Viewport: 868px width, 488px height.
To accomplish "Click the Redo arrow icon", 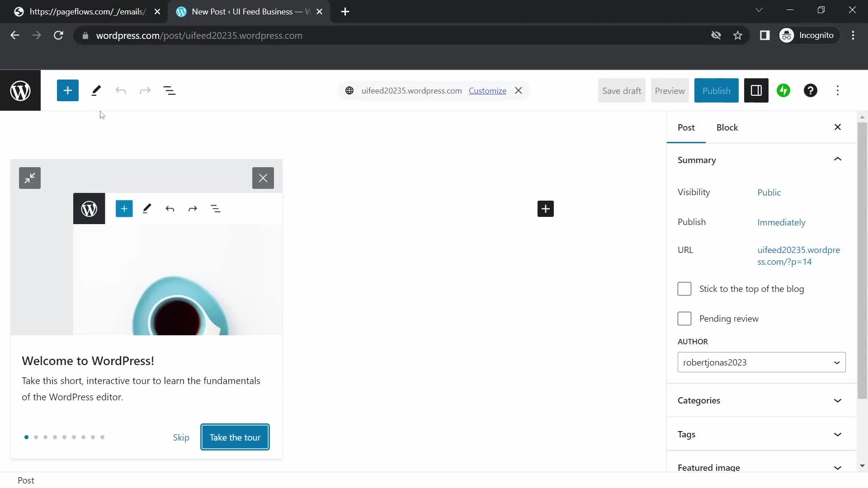I will (x=145, y=90).
